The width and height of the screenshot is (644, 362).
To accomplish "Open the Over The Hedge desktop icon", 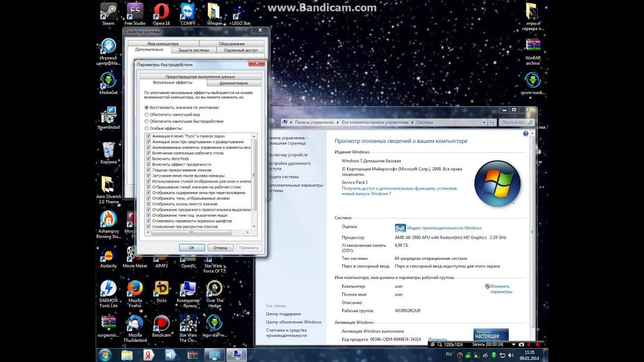I will pos(215,293).
